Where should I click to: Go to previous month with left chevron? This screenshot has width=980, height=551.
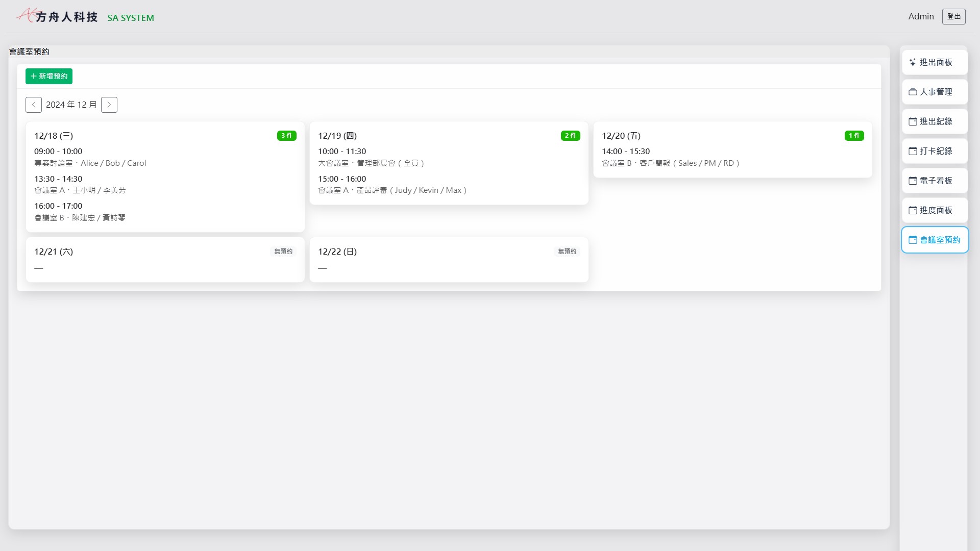34,105
